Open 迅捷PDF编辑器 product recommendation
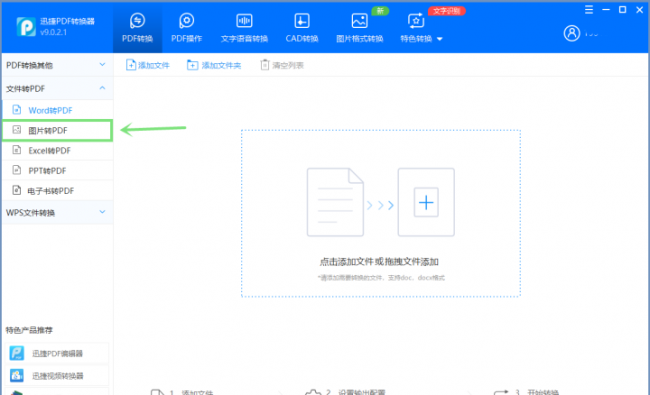Screen dimensions: 650x395 [x=57, y=354]
